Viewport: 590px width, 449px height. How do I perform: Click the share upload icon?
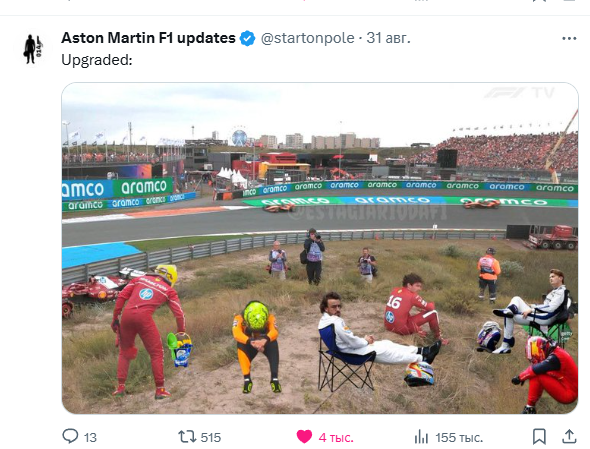pyautogui.click(x=569, y=437)
